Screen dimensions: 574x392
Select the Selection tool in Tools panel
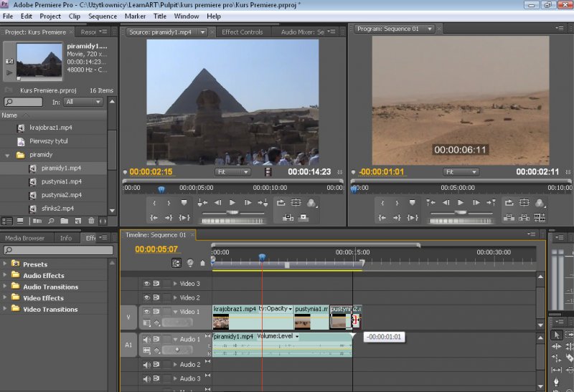coord(557,335)
